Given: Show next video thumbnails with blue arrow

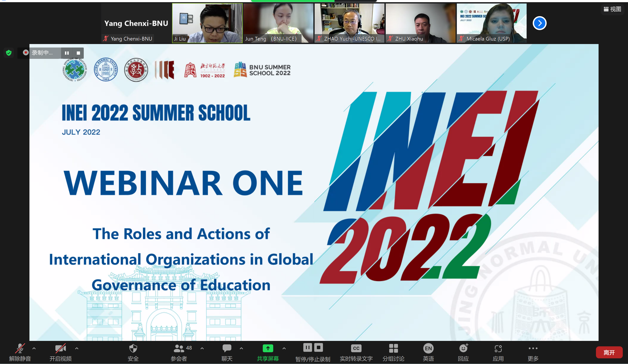Looking at the screenshot, I should point(539,23).
